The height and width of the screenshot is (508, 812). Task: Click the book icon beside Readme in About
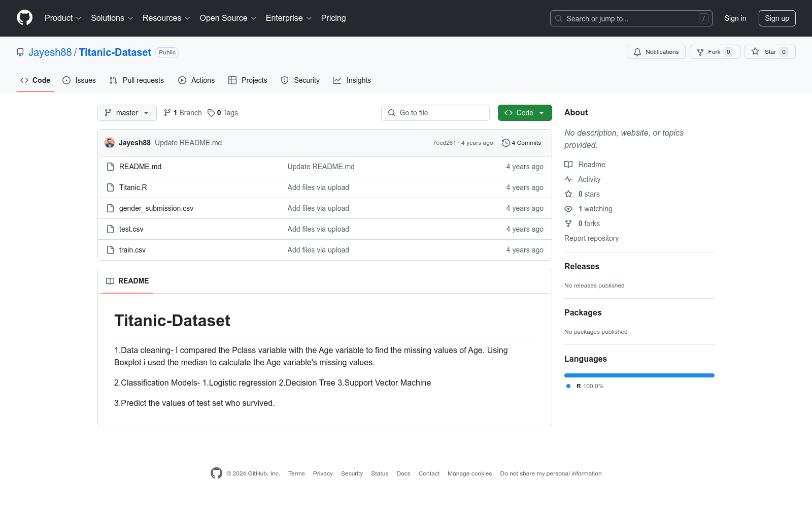(568, 165)
